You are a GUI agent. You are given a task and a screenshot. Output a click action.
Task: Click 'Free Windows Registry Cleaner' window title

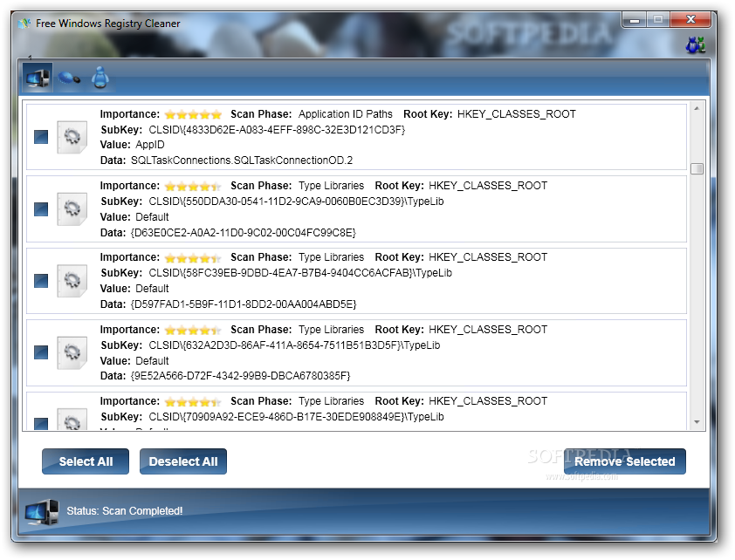click(x=108, y=24)
